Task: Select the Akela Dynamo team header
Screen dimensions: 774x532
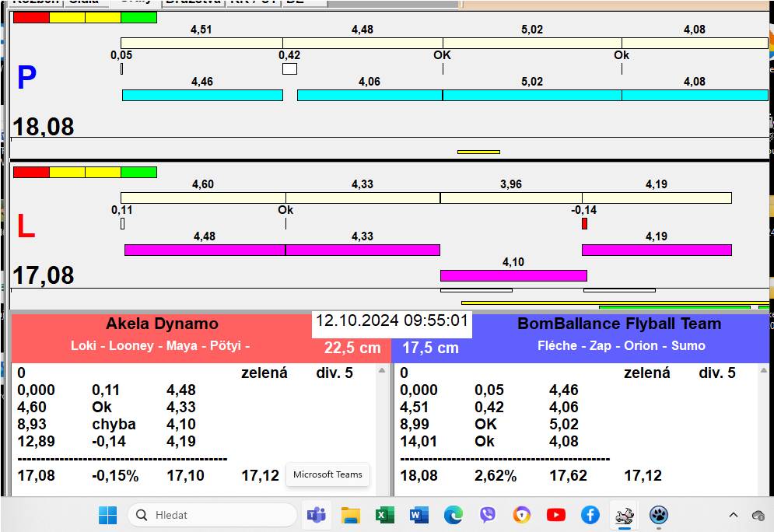Action: [x=162, y=324]
